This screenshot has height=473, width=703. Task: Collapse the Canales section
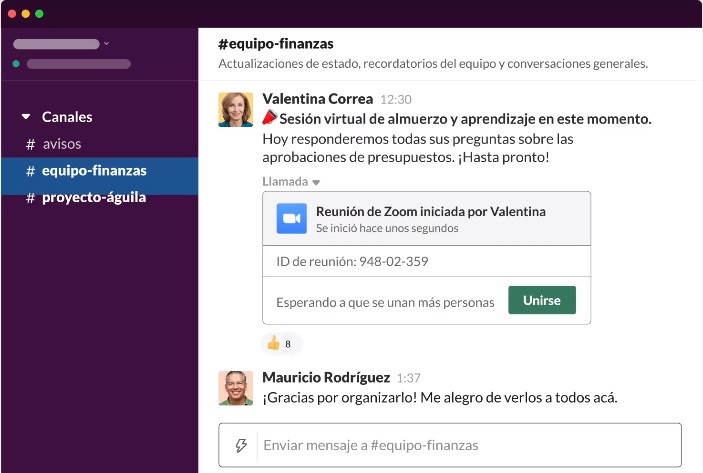(x=26, y=117)
